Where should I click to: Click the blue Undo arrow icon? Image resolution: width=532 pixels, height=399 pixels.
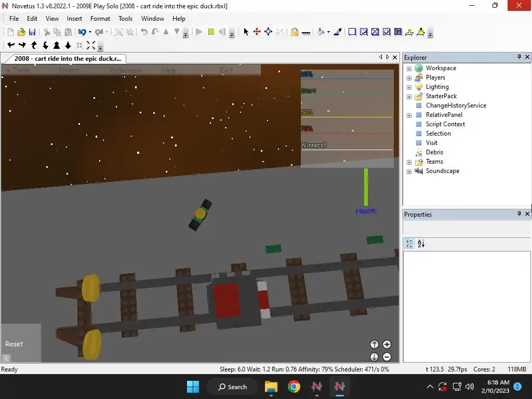click(82, 32)
